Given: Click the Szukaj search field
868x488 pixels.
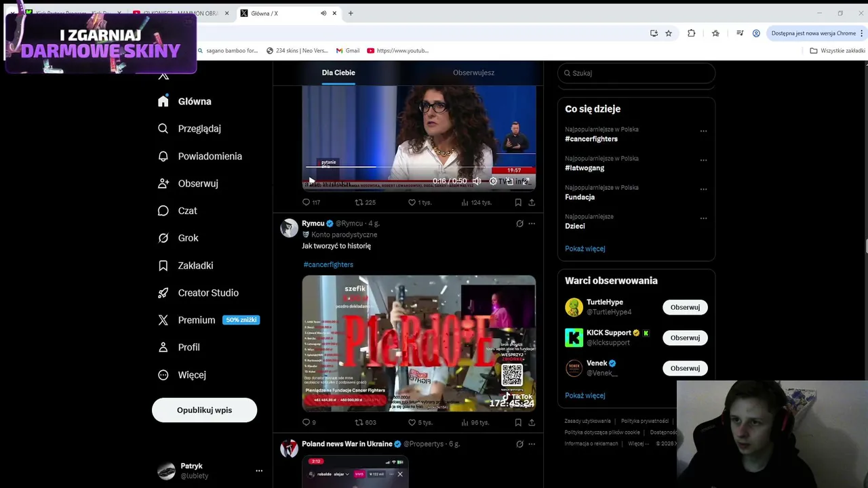Looking at the screenshot, I should tap(636, 73).
